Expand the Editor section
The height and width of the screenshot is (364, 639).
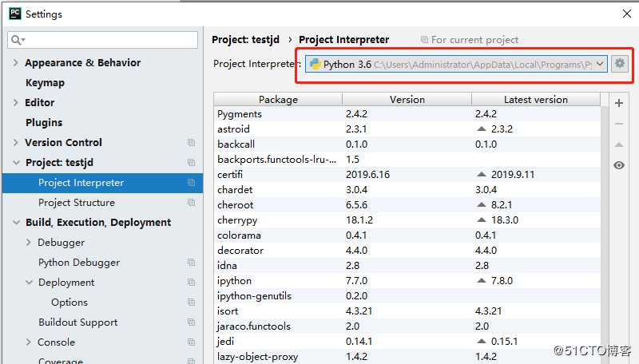15,103
